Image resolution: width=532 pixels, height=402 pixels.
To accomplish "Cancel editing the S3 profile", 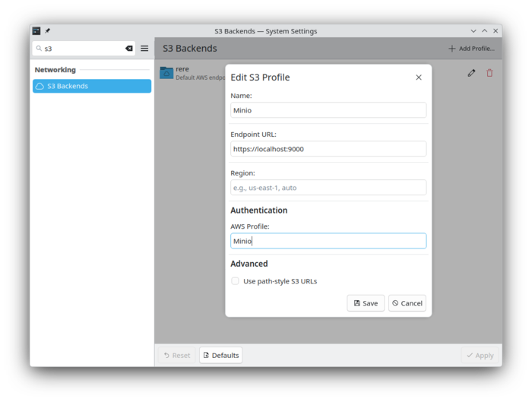I will (407, 303).
